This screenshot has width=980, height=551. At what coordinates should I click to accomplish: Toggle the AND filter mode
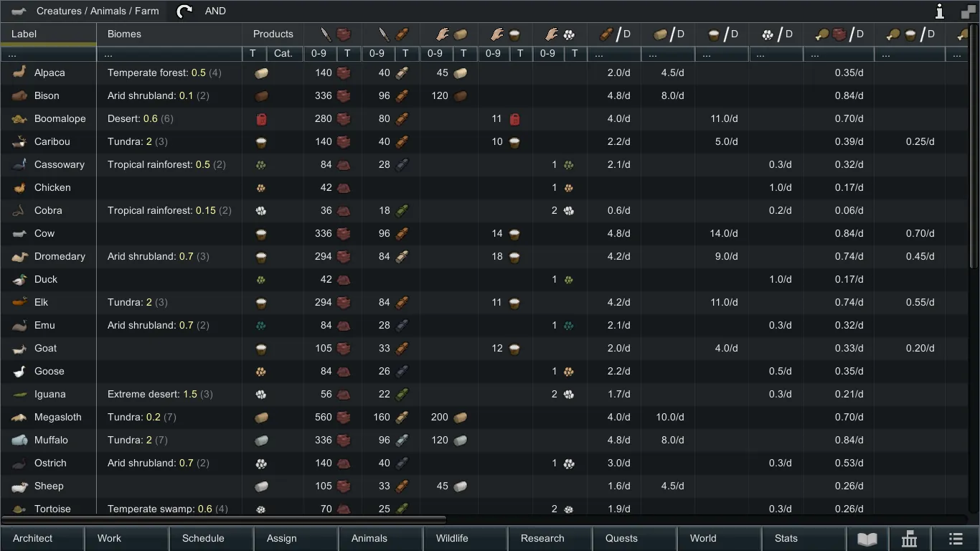[x=215, y=11]
